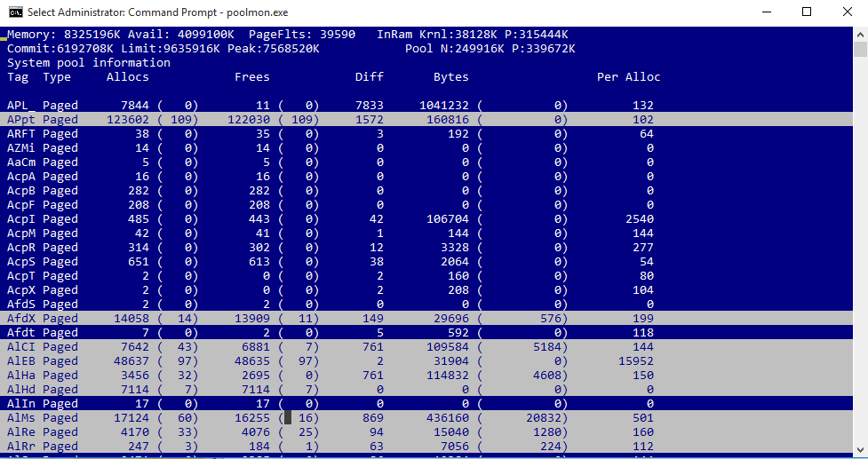Click the "AlEB" tag

point(21,361)
